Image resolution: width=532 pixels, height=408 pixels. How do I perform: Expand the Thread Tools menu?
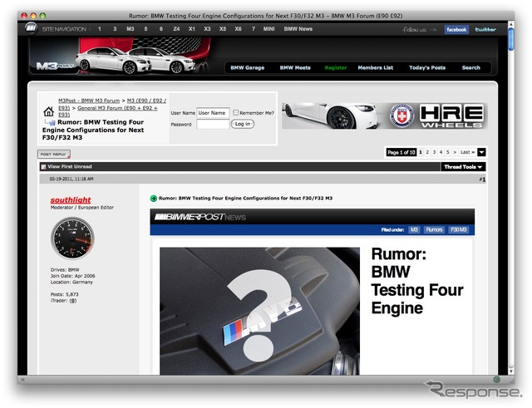tap(463, 167)
